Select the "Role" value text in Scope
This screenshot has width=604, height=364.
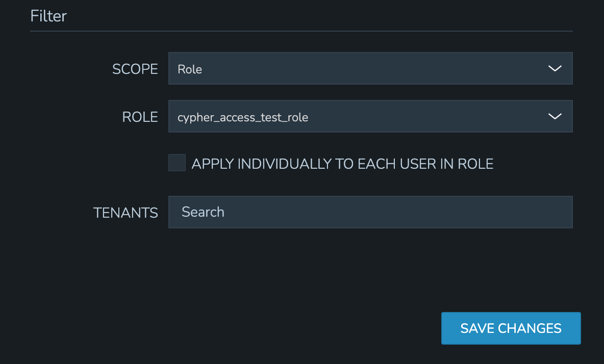[x=190, y=69]
